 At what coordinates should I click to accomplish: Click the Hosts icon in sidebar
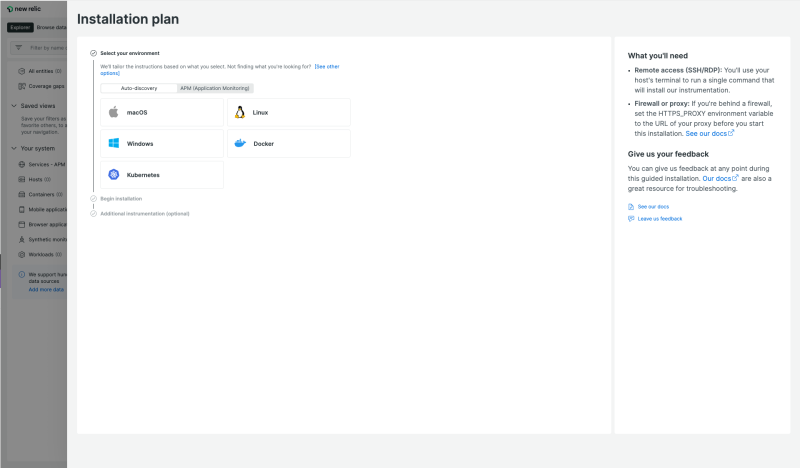[21, 180]
